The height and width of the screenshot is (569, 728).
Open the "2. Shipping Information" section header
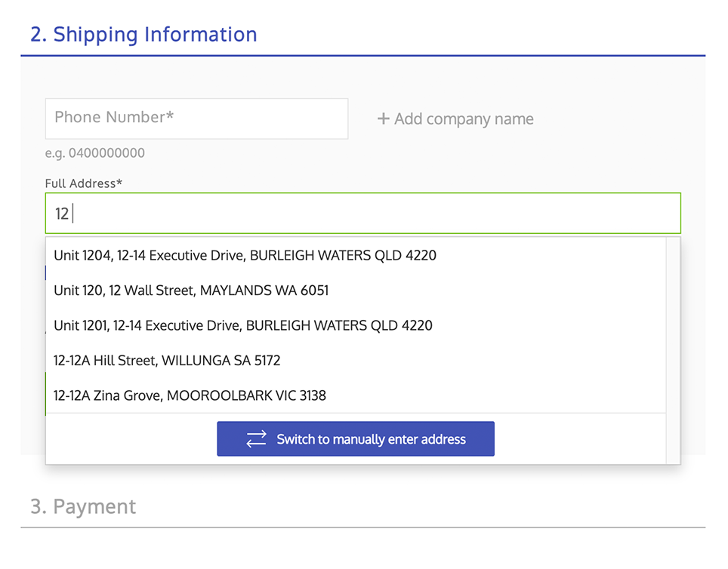(x=143, y=35)
